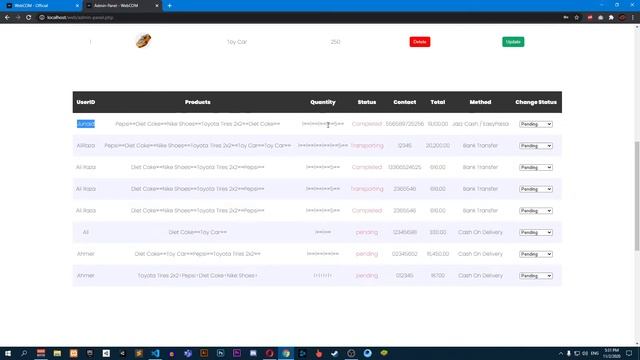Open the Windows notification center

(629, 353)
